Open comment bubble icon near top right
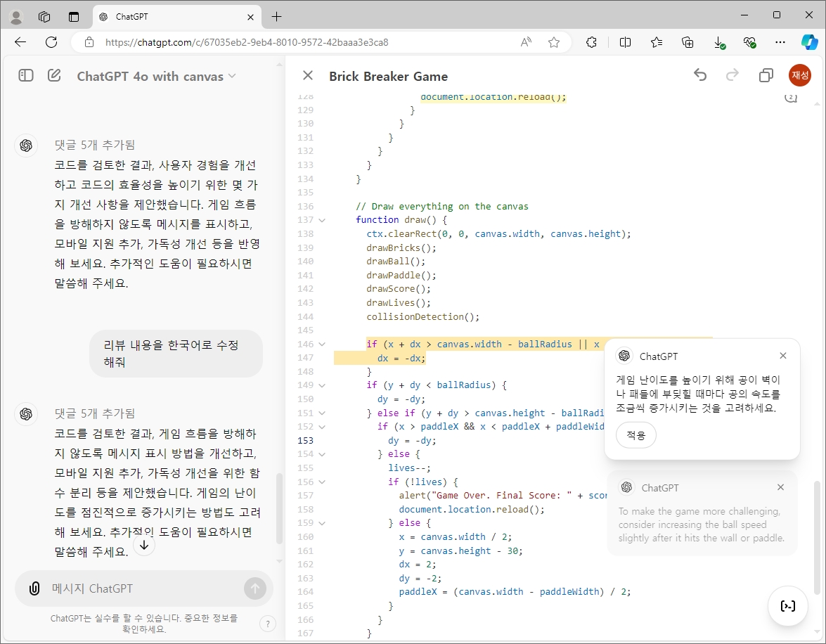 [x=791, y=98]
